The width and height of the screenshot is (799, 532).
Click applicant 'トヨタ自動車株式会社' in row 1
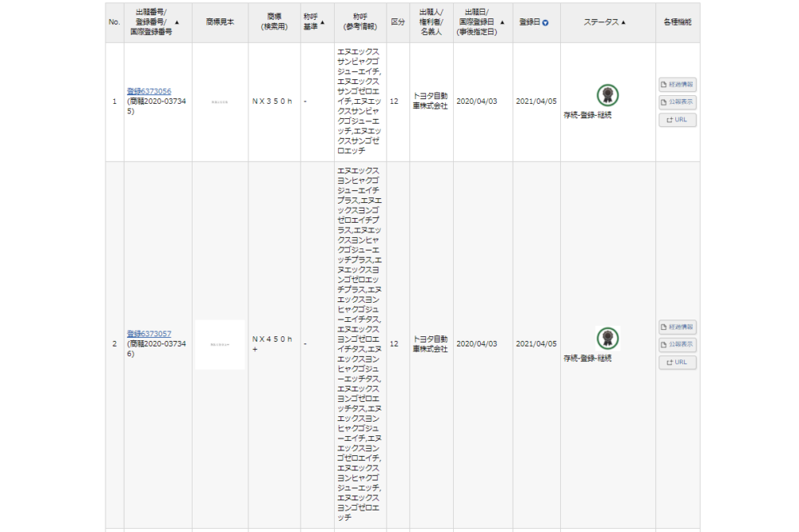[x=431, y=101]
